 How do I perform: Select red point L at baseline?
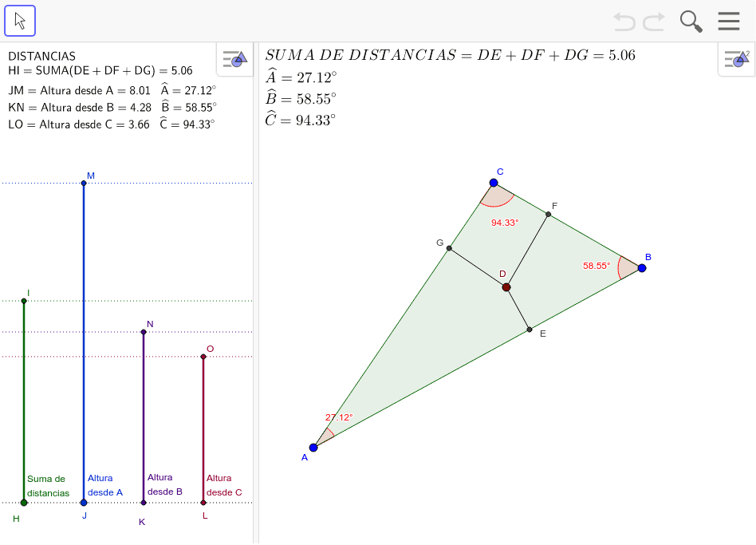tap(203, 503)
